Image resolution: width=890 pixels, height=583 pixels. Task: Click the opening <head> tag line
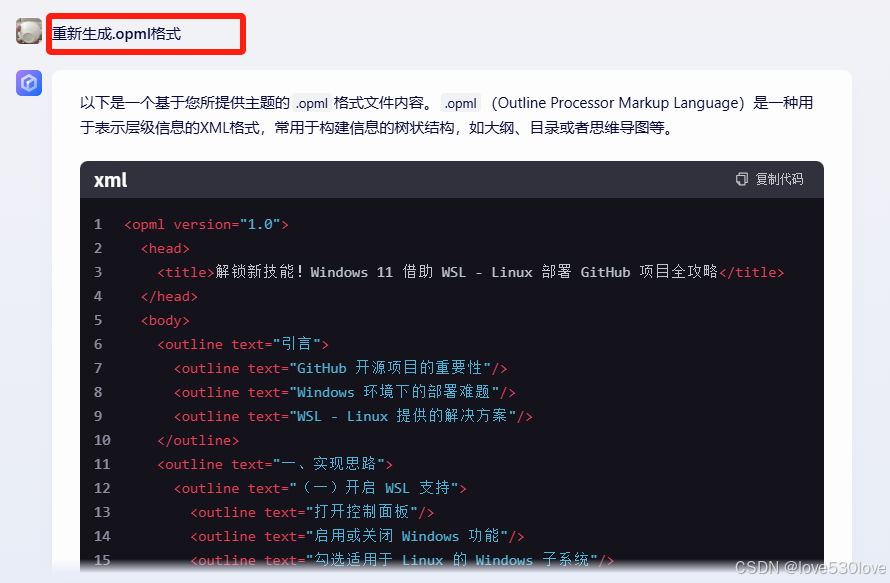click(165, 249)
